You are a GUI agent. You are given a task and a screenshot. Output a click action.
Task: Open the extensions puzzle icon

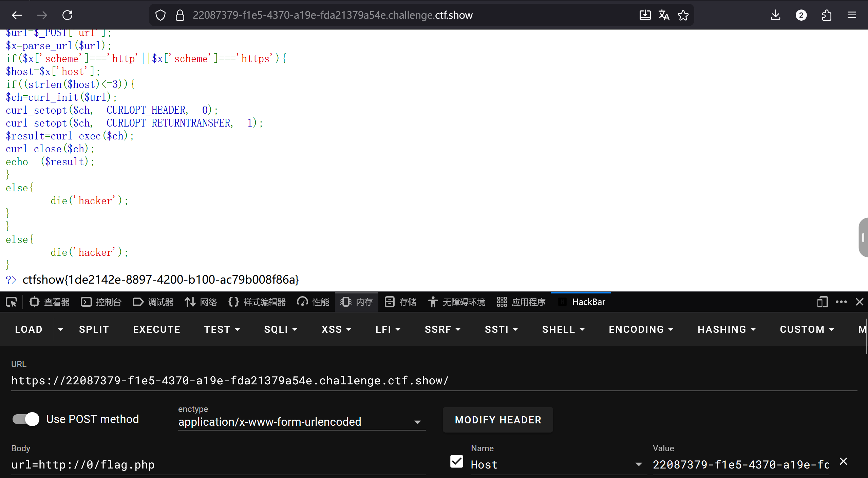827,15
